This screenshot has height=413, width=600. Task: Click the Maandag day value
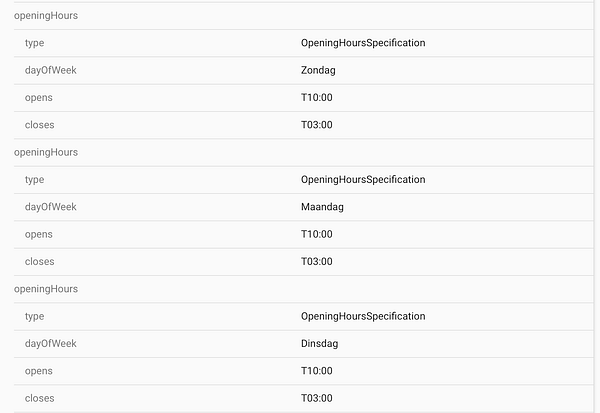[321, 207]
